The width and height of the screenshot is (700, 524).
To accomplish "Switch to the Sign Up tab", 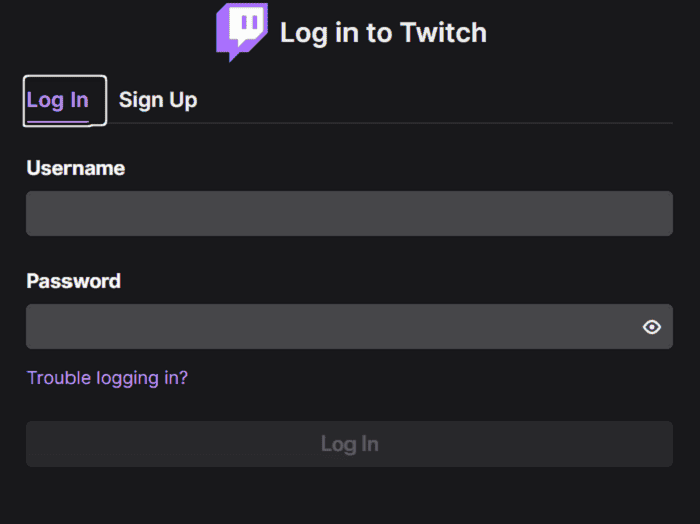I will coord(158,100).
